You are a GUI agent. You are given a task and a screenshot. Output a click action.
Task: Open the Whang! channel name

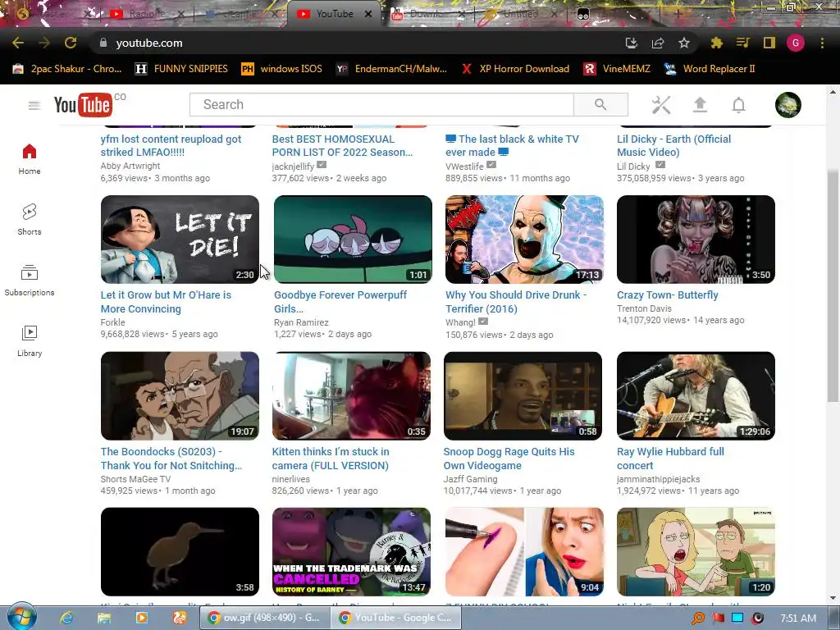tap(461, 322)
